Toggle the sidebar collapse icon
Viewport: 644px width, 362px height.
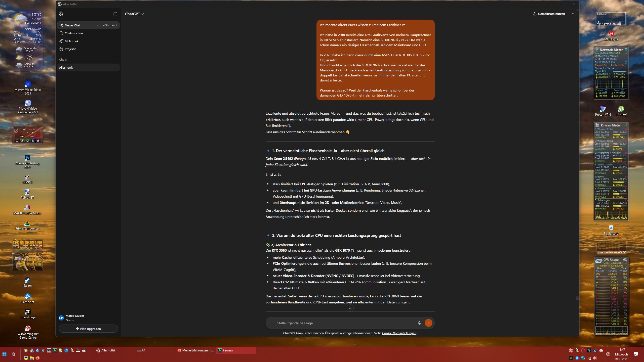[115, 14]
